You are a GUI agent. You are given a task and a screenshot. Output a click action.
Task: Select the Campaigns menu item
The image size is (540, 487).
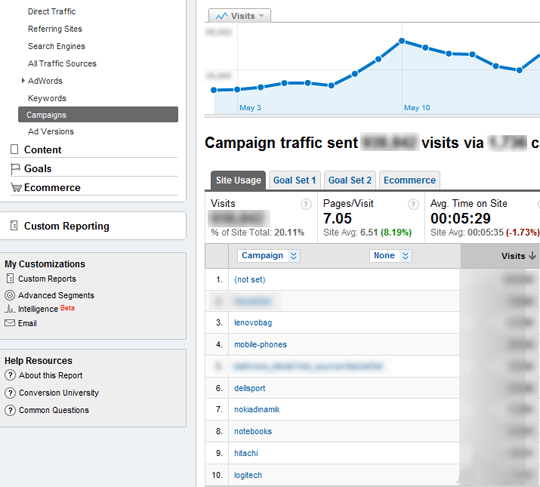[x=98, y=114]
